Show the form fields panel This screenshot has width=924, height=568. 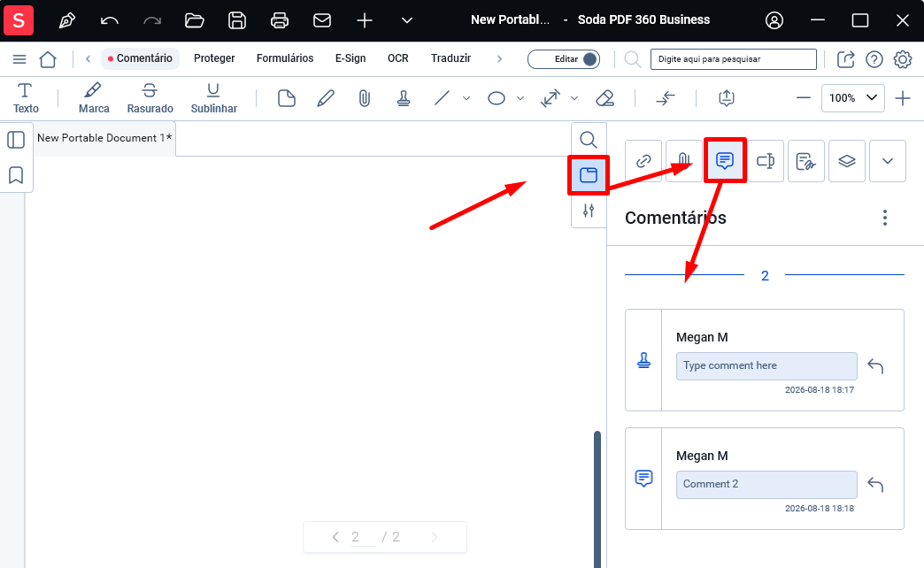pyautogui.click(x=766, y=161)
